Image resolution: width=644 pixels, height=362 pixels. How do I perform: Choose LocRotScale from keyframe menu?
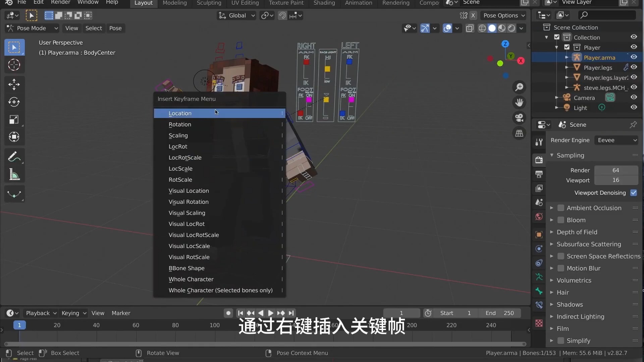pos(185,158)
